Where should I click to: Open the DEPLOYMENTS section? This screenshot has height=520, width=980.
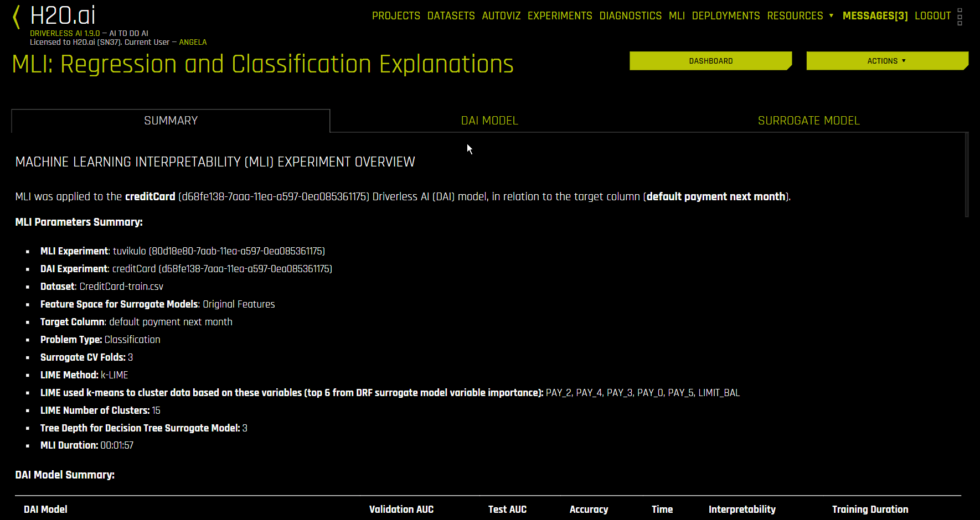click(726, 16)
